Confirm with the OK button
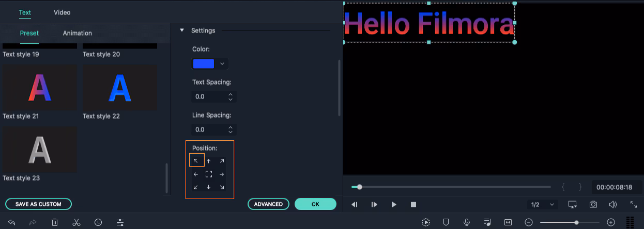Viewport: 644px width, 229px height. pos(315,204)
